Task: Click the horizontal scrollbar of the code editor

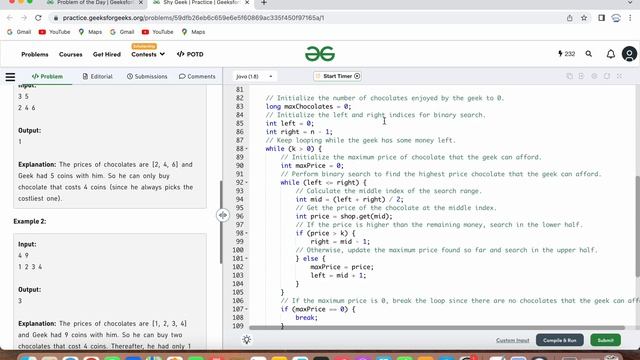Action: point(437,328)
